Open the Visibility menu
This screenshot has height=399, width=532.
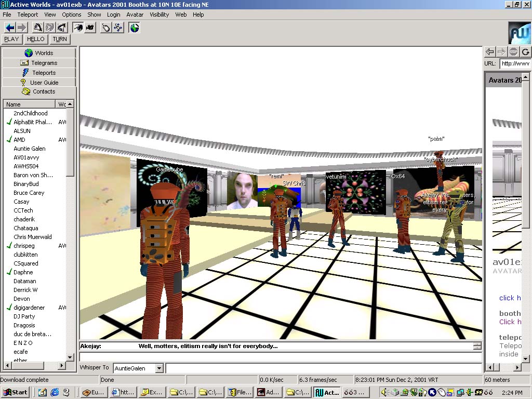(159, 15)
